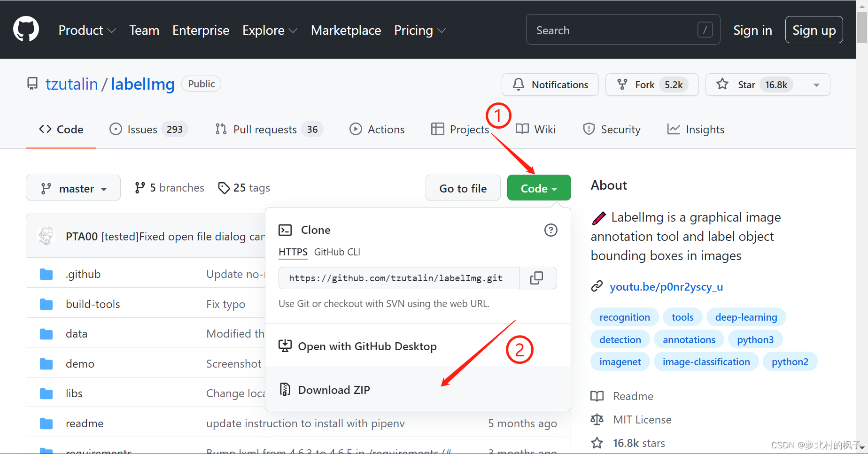The height and width of the screenshot is (454, 868).
Task: Select the HTTPS clone tab
Action: (x=293, y=252)
